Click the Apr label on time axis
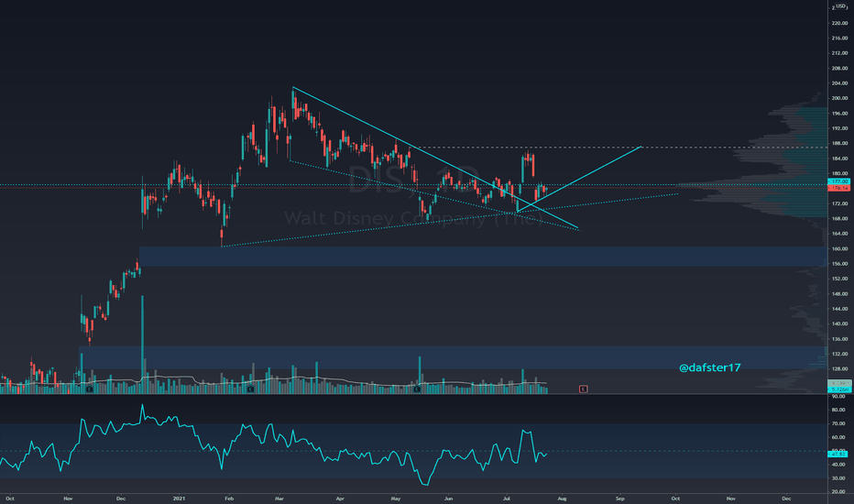This screenshot has width=854, height=504. (x=340, y=499)
